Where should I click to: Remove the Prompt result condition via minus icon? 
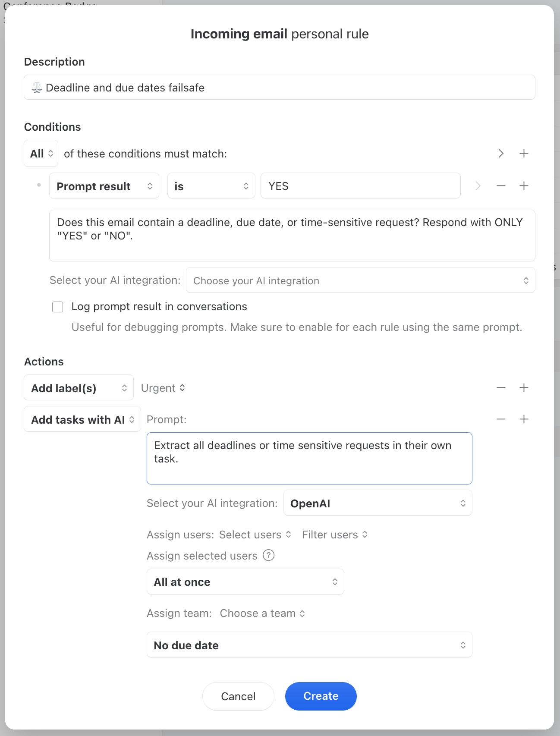pyautogui.click(x=501, y=186)
